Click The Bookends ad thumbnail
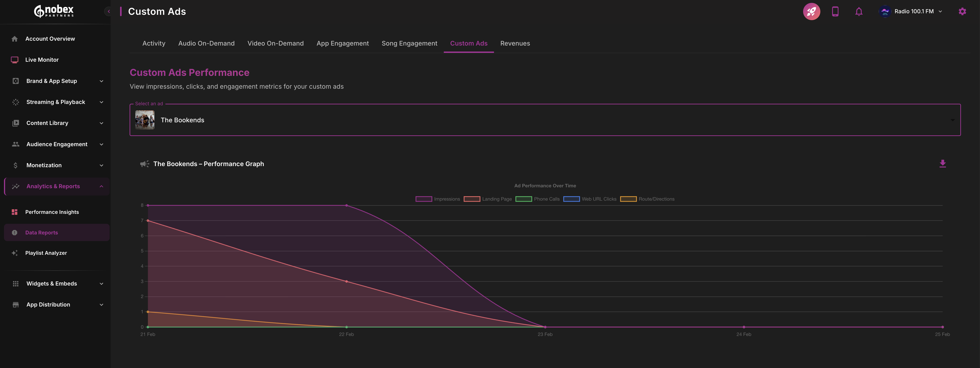 pos(145,120)
